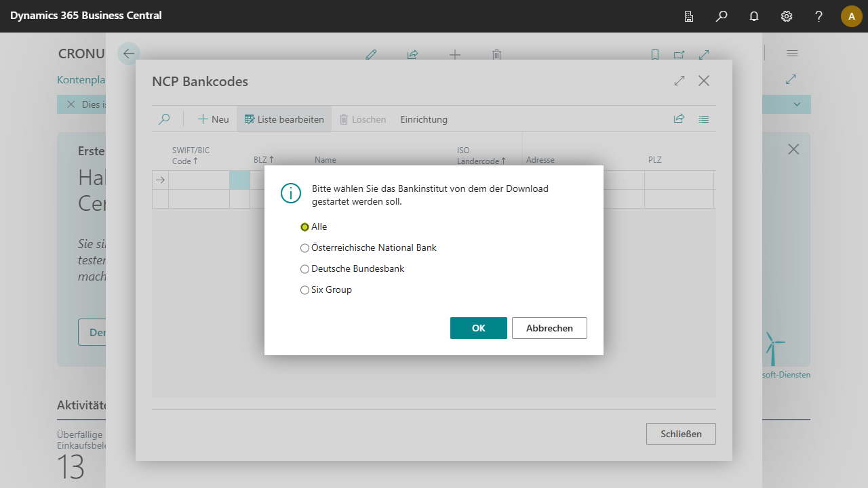Click the PLZ column header
The width and height of the screenshot is (868, 488).
point(654,160)
